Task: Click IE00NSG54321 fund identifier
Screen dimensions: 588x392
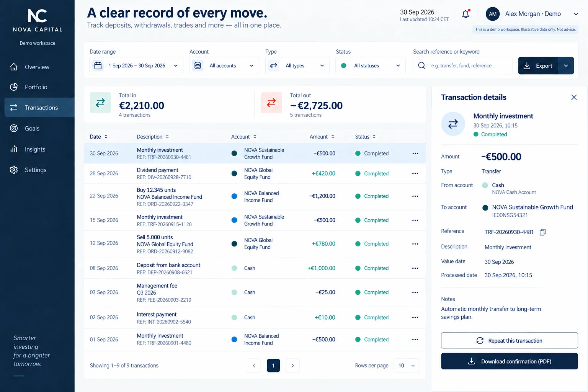Action: 510,215
